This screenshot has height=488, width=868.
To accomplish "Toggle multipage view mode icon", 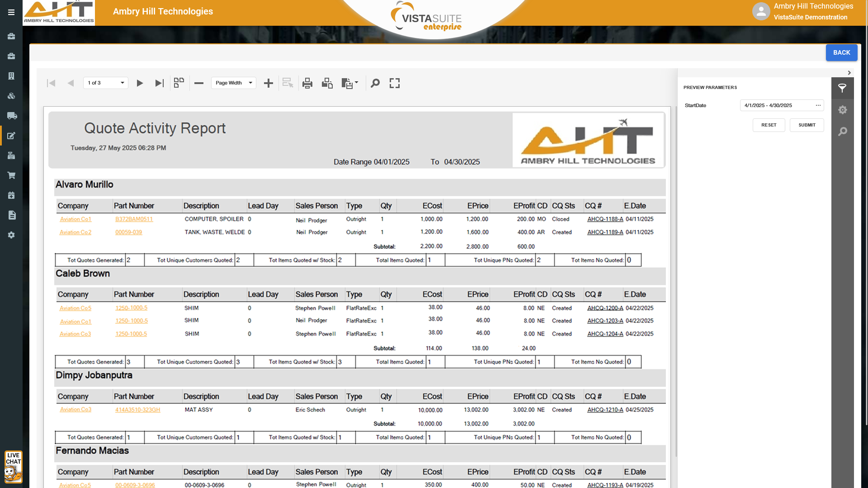I will click(179, 83).
